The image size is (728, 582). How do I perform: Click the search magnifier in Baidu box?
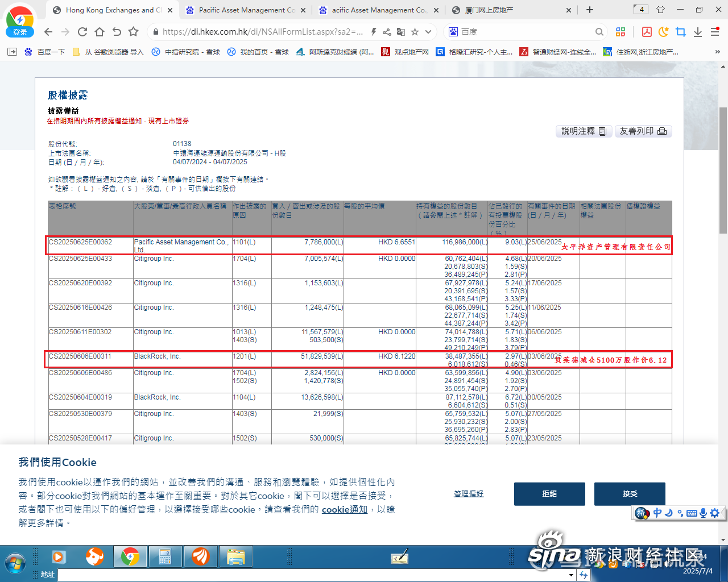[x=599, y=32]
